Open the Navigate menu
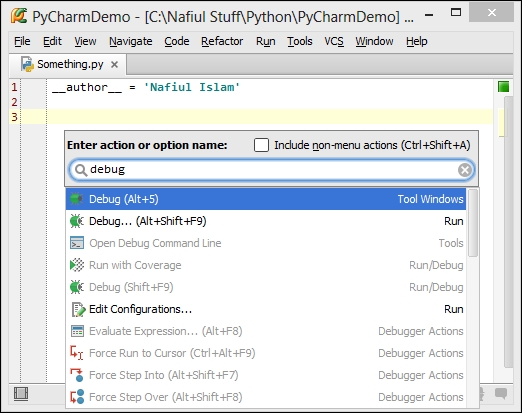Screen dimensions: 522x413 point(131,41)
